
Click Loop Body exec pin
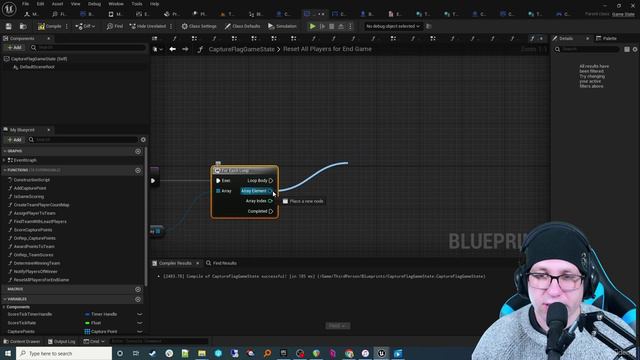coord(271,180)
